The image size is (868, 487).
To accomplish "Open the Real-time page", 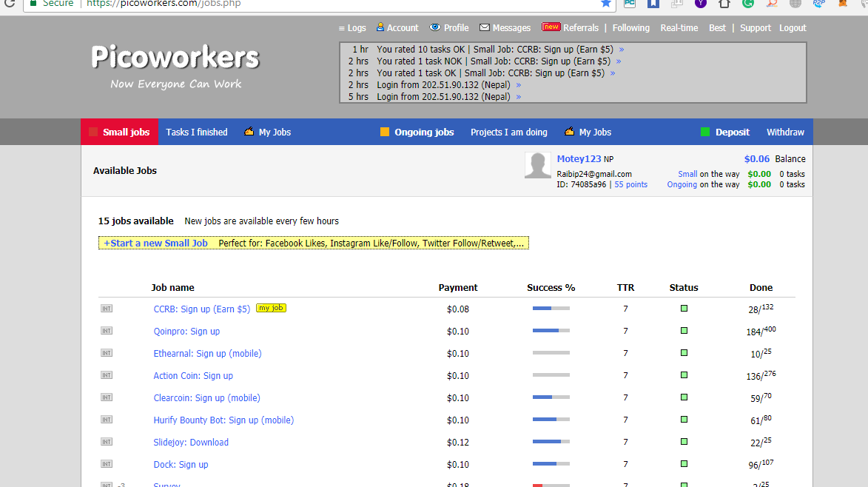I will 679,27.
